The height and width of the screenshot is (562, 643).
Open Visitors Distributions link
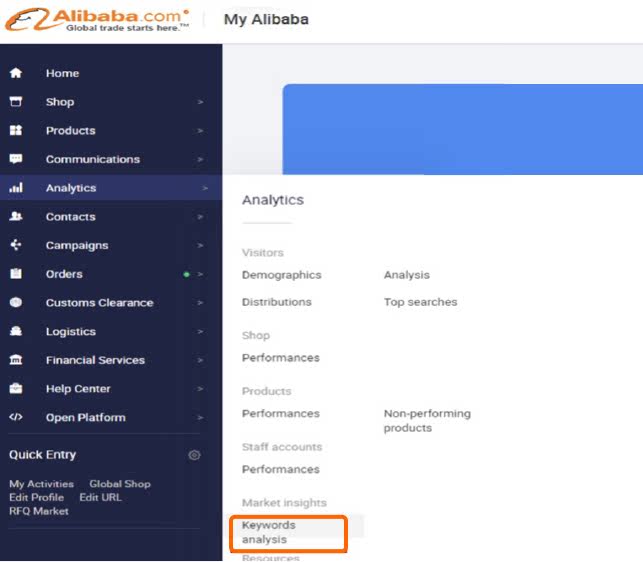277,302
